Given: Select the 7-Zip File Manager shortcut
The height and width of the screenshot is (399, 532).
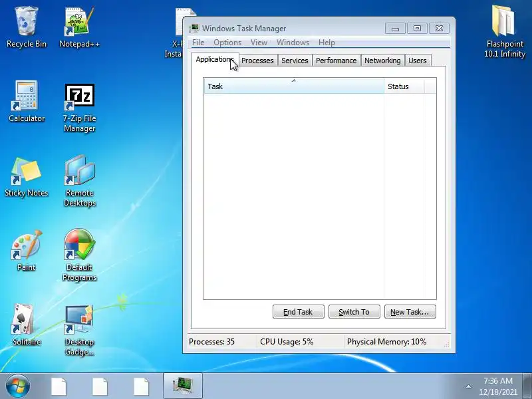Looking at the screenshot, I should coord(79,107).
